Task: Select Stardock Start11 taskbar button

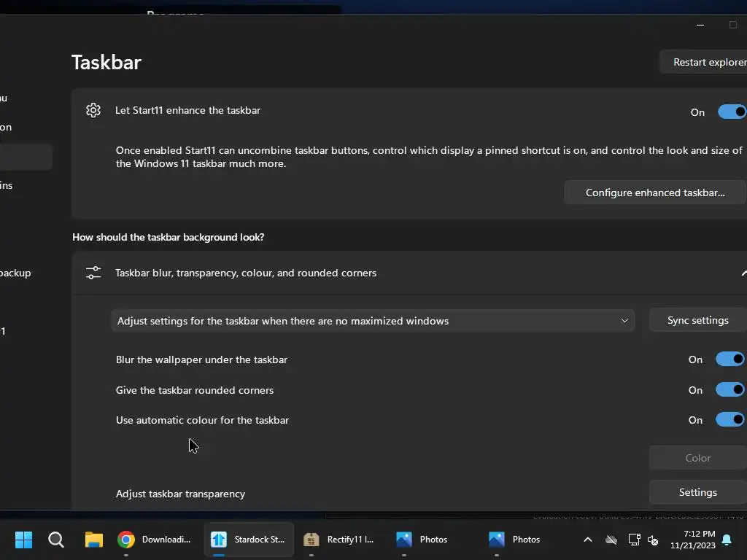Action: [x=249, y=540]
